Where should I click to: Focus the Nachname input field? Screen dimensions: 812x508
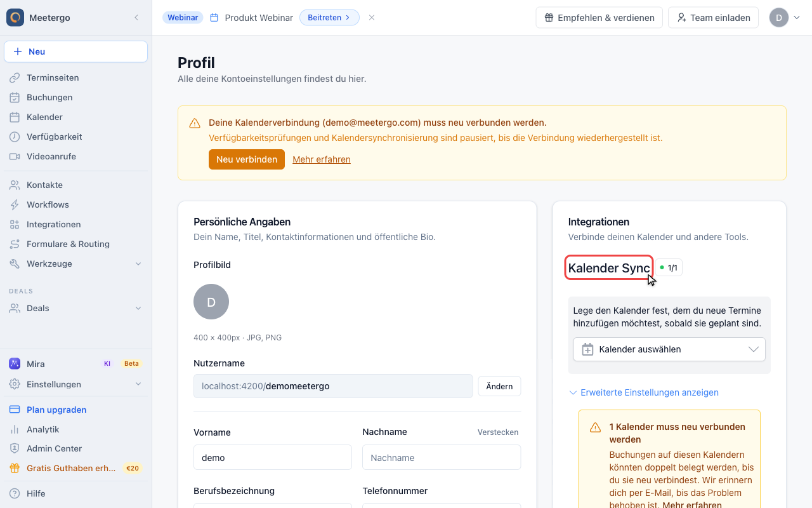(442, 457)
